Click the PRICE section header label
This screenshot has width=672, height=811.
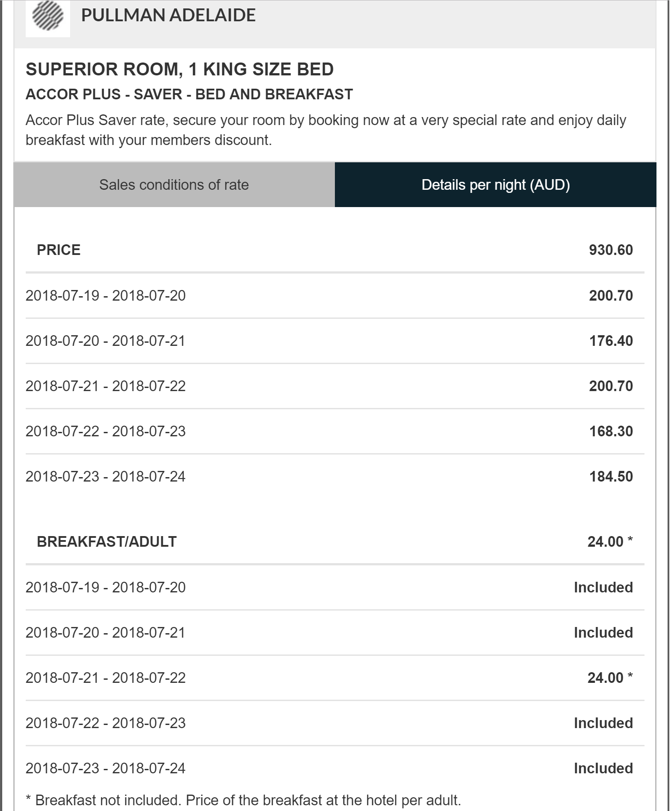point(59,250)
